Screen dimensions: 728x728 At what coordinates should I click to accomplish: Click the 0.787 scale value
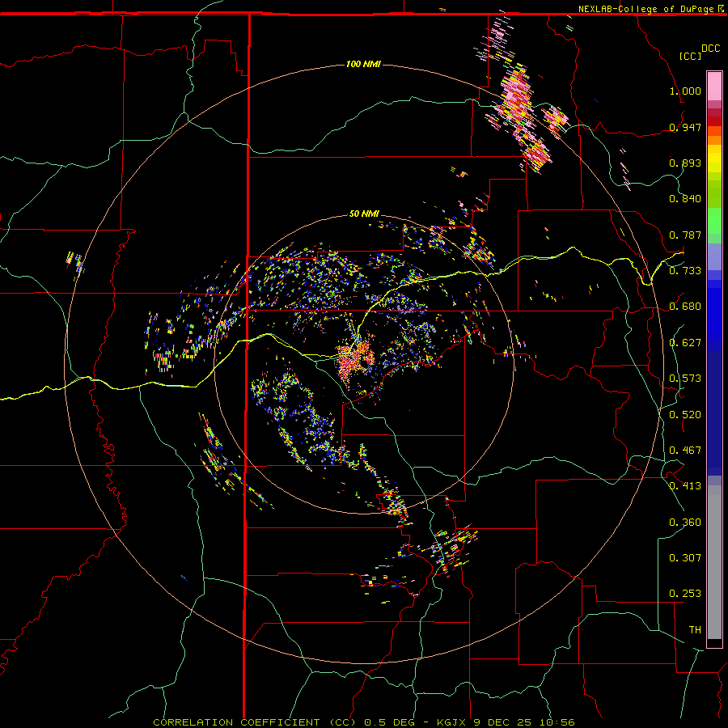(685, 235)
